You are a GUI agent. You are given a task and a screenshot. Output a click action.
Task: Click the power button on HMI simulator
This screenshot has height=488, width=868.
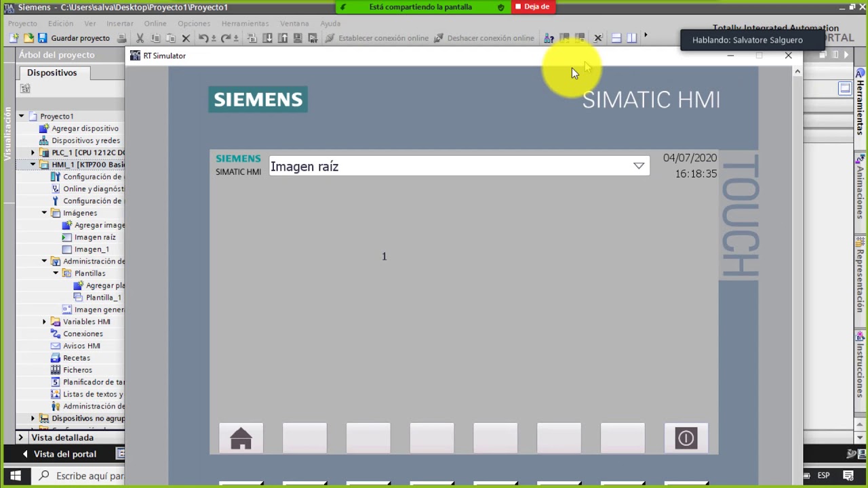[x=686, y=439]
